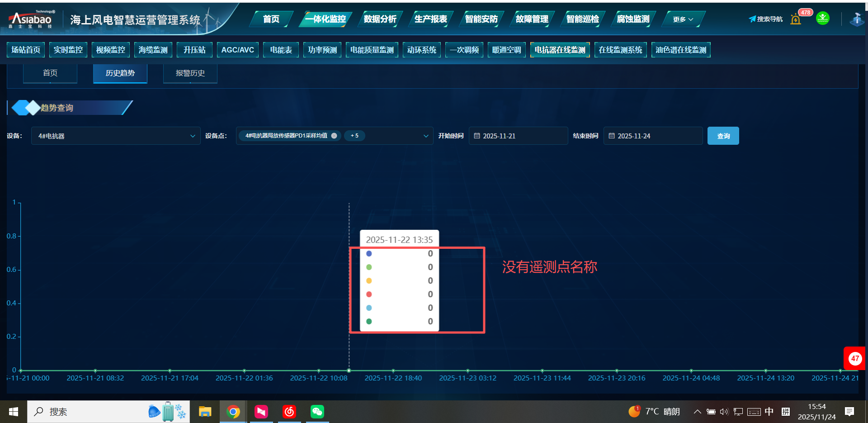Screen dimensions: 868x423
Task: Expand the 设备点 multi-select dropdown arrow
Action: tap(425, 136)
